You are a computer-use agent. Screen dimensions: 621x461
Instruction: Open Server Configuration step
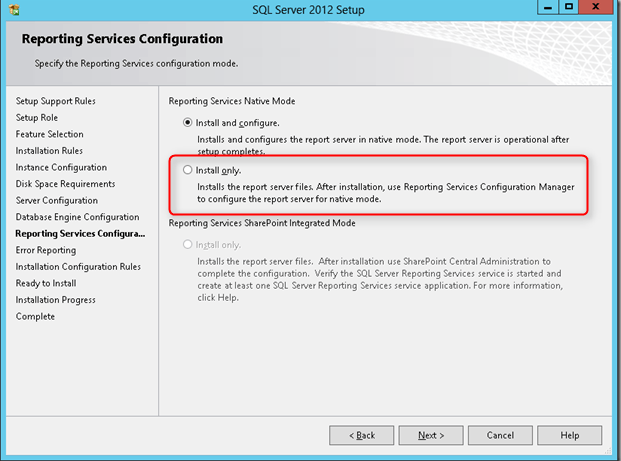57,201
